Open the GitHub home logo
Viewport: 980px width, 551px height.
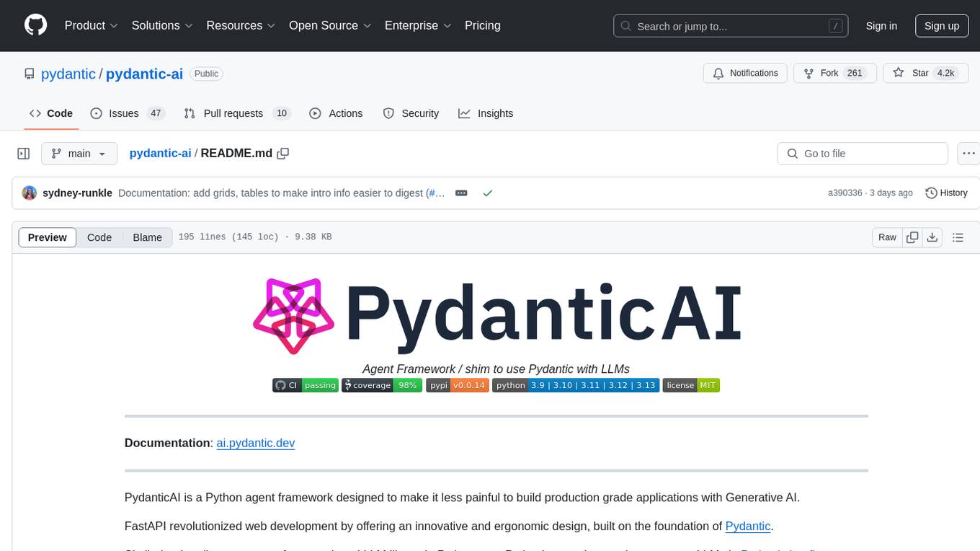pos(36,25)
